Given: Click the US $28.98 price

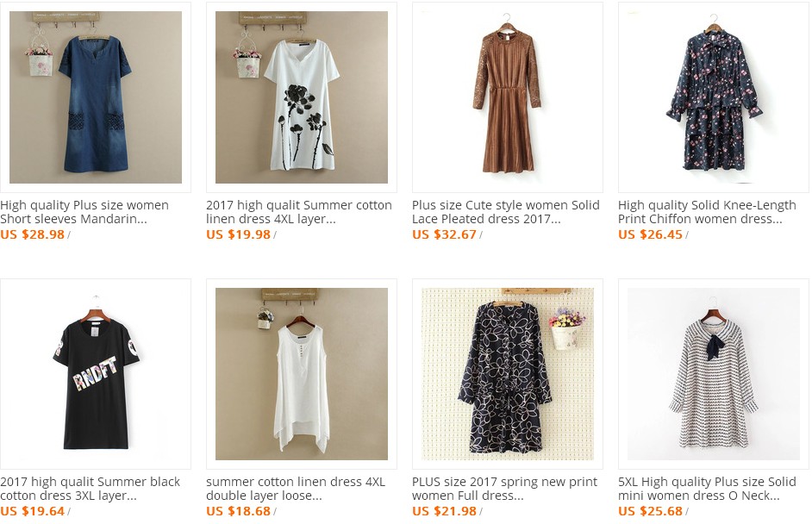Looking at the screenshot, I should coord(33,234).
